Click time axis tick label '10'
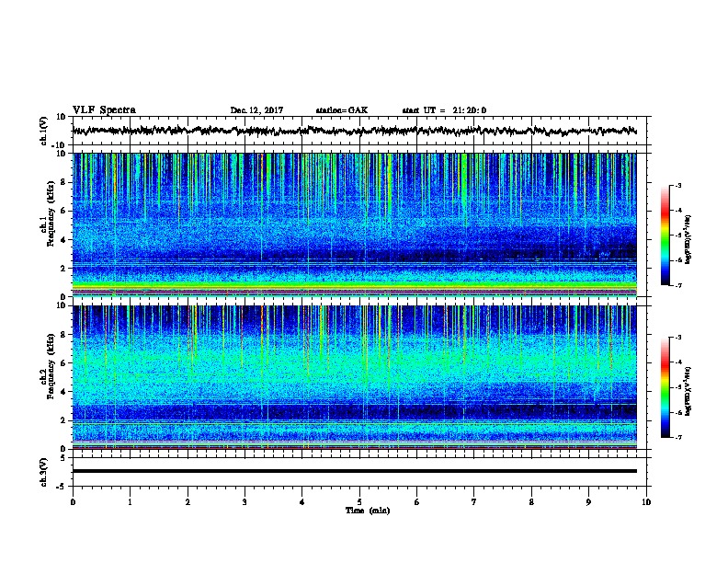 click(646, 502)
